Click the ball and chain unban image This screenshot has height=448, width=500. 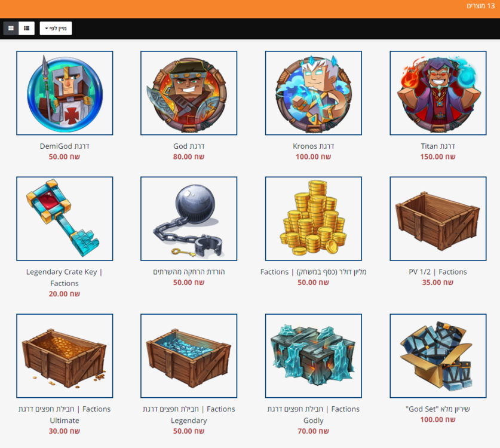[x=189, y=219]
